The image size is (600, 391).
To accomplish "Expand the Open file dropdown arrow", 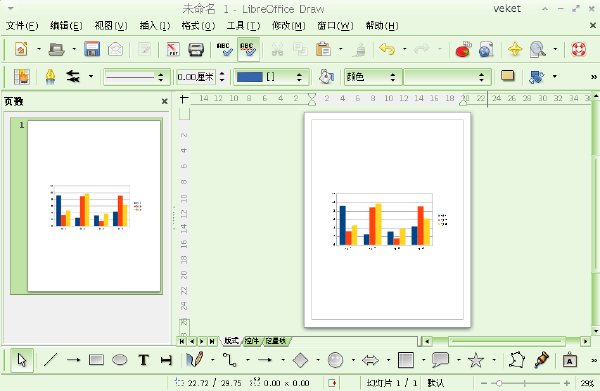I will (x=74, y=49).
